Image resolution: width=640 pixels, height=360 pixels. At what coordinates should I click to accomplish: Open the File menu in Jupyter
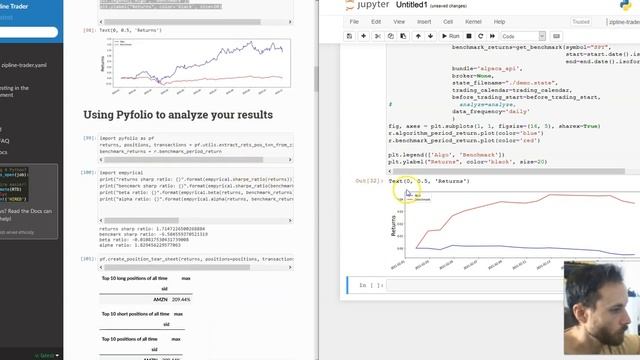[x=354, y=22]
